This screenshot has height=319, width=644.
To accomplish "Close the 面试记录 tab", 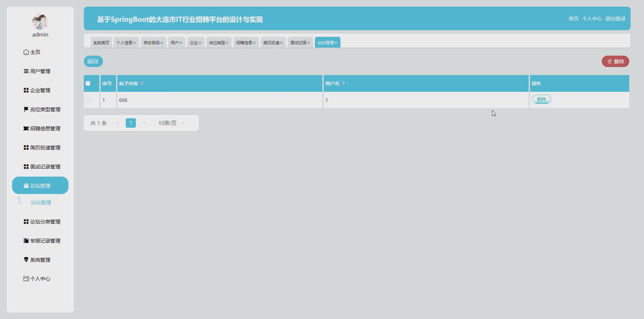I will pyautogui.click(x=309, y=43).
